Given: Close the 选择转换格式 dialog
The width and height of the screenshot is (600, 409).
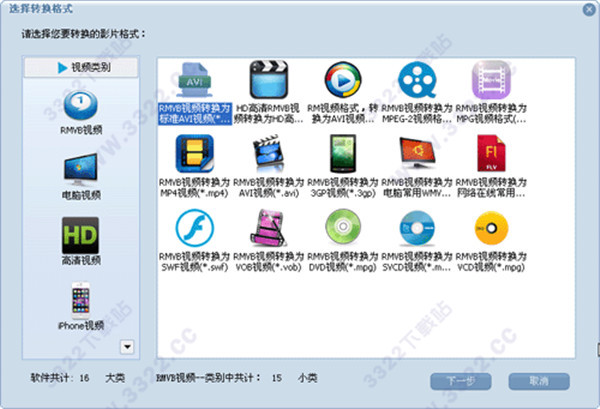Looking at the screenshot, I should (x=589, y=10).
